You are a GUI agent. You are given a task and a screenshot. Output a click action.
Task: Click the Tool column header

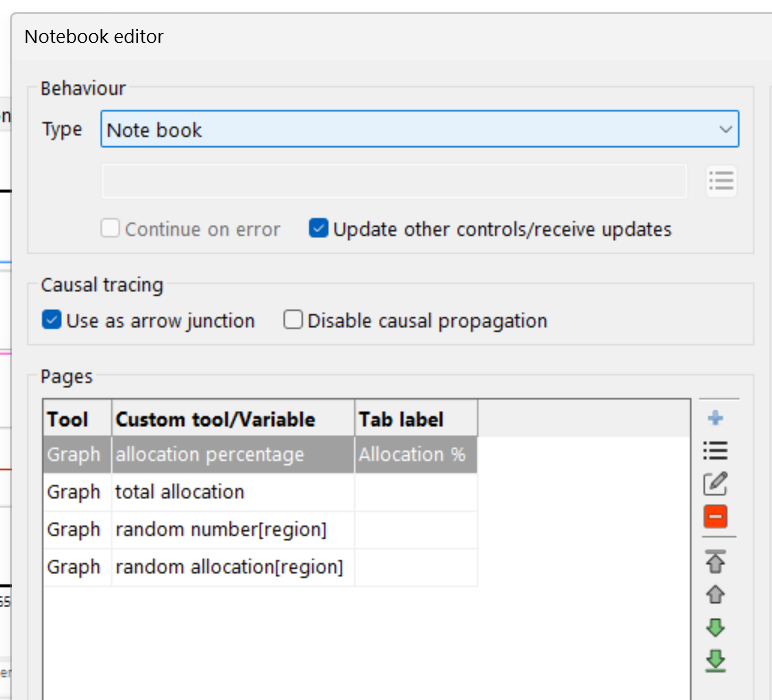(x=77, y=418)
